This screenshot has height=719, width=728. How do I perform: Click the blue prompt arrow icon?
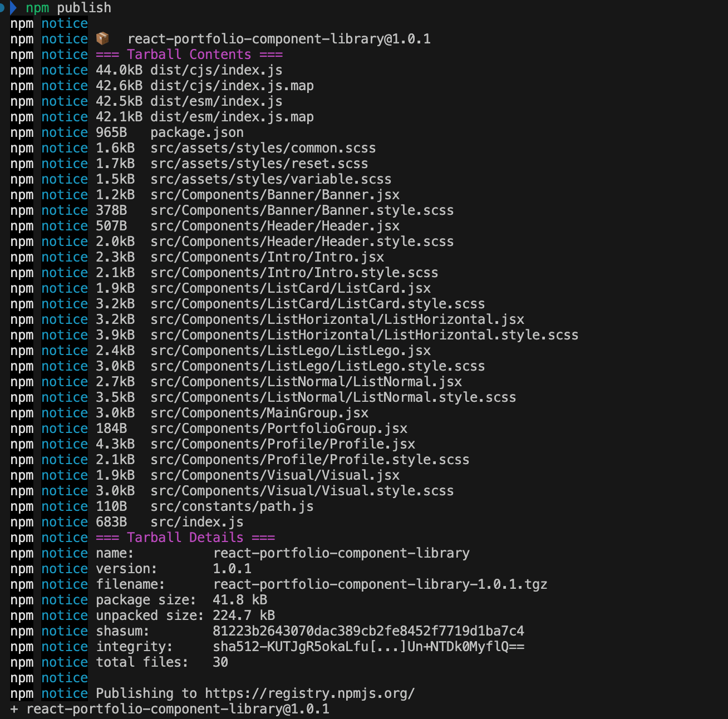(13, 8)
